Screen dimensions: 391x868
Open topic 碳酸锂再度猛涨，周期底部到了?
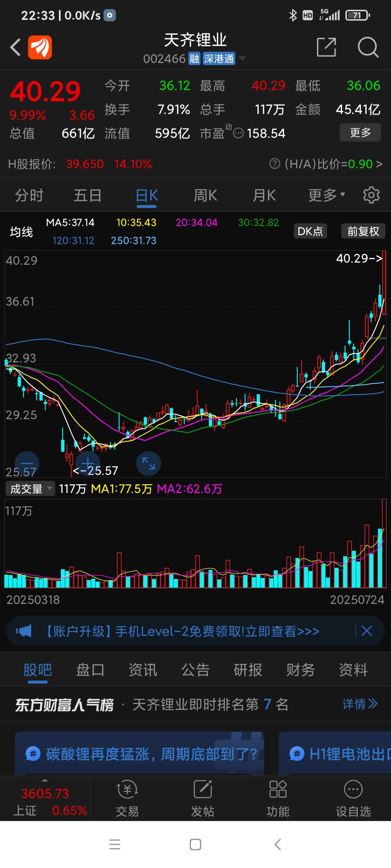point(139,754)
